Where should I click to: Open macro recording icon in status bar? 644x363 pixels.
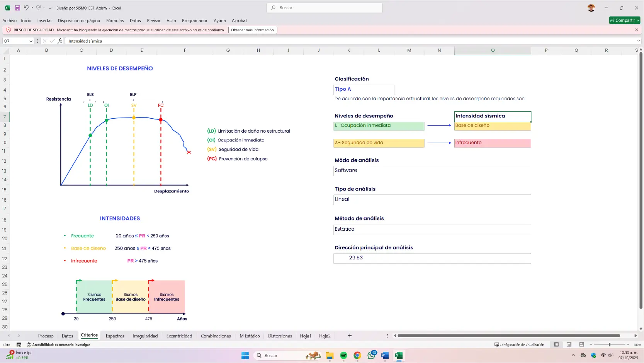pyautogui.click(x=19, y=344)
